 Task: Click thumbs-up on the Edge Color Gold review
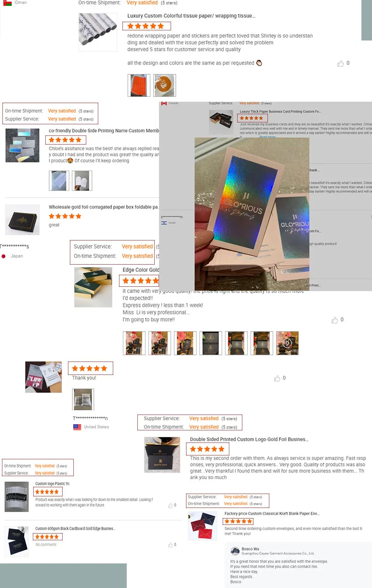pyautogui.click(x=334, y=320)
